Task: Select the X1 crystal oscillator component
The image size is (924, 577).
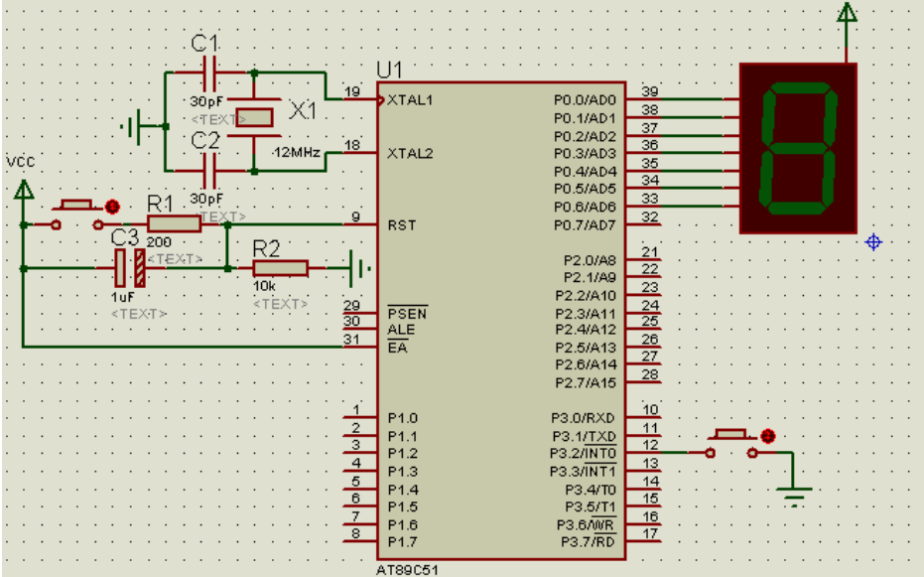Action: (255, 117)
